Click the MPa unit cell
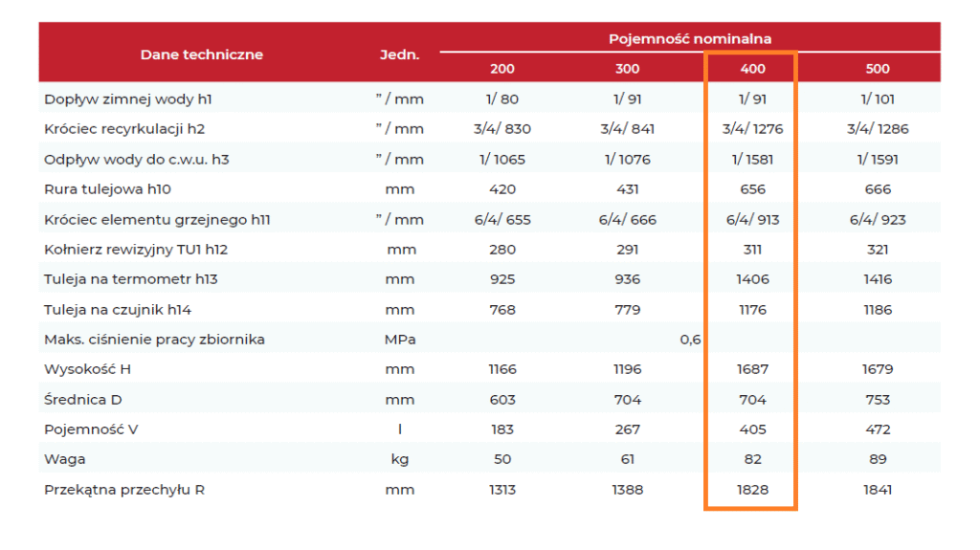Screen dimensions: 980x550 [399, 340]
